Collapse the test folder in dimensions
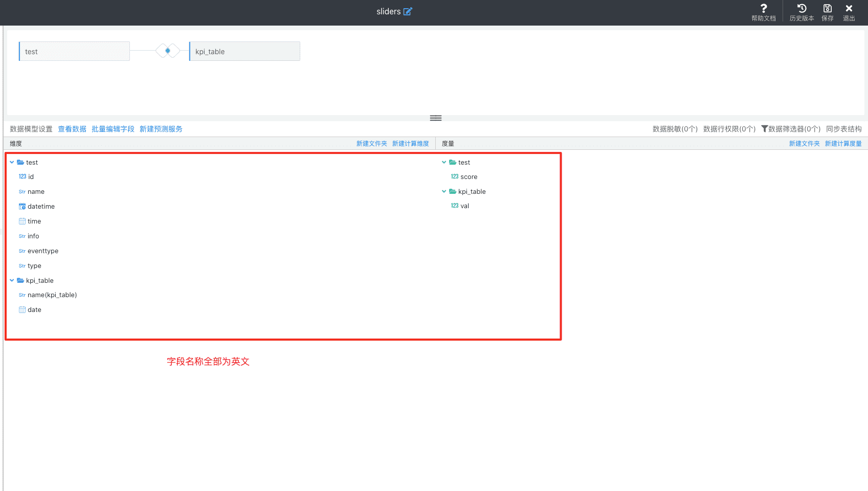Image resolution: width=868 pixels, height=491 pixels. point(12,162)
